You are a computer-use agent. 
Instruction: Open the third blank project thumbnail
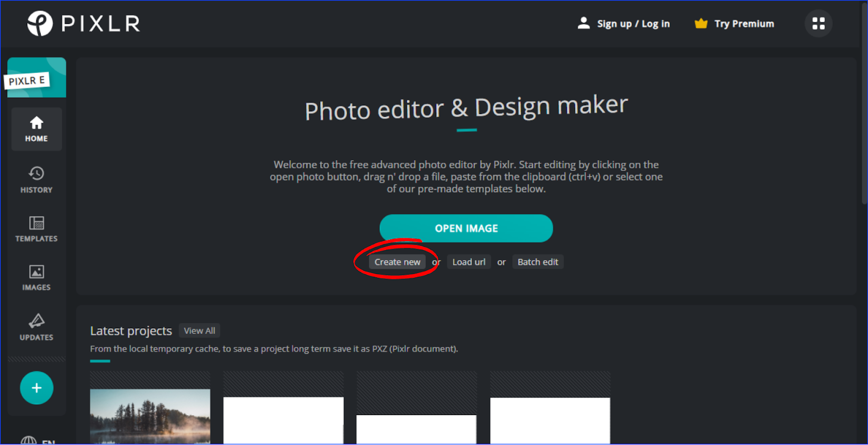coord(417,408)
